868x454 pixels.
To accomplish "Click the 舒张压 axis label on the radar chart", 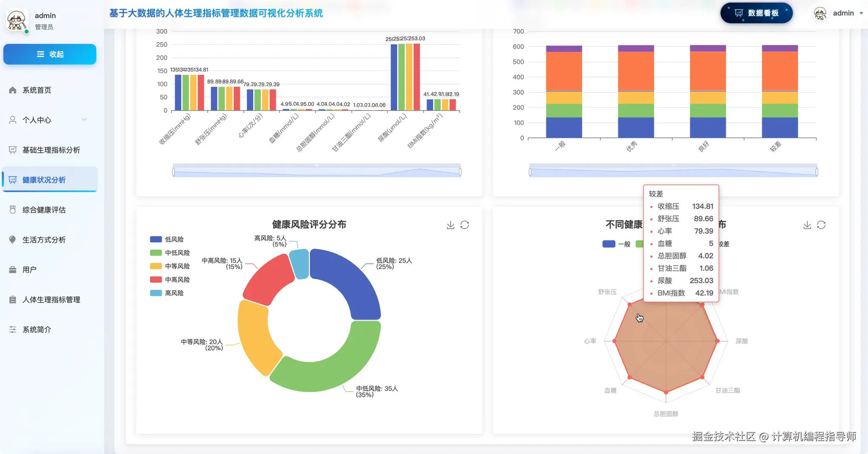I will tap(607, 292).
